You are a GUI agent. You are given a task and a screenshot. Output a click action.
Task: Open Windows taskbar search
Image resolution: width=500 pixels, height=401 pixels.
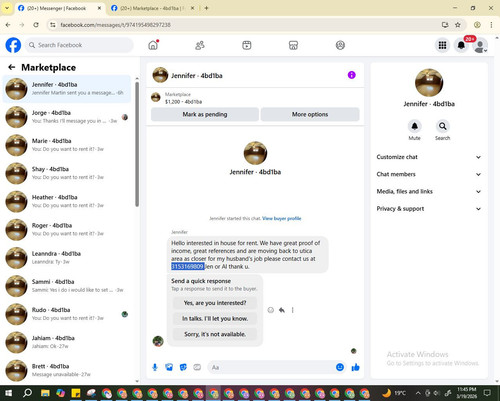coord(28,393)
